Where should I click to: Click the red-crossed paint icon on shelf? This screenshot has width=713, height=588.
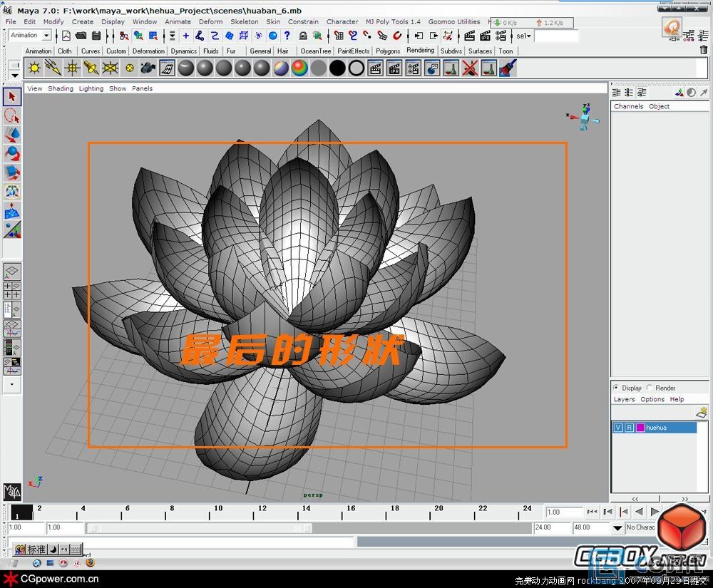tap(470, 68)
